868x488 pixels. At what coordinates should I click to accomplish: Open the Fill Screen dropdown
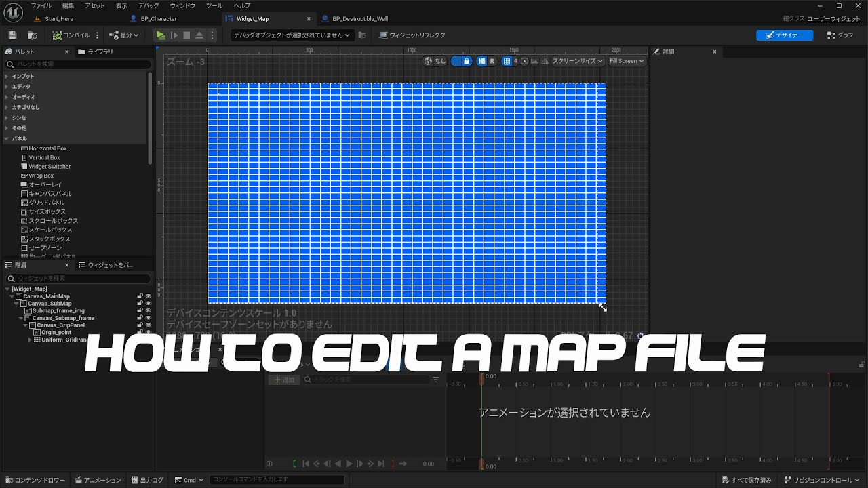click(627, 61)
